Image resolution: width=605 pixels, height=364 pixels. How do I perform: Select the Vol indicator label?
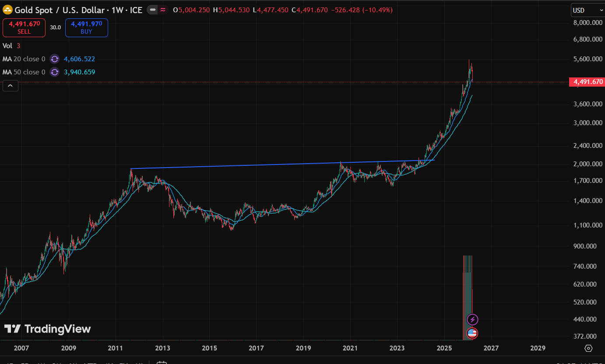(x=7, y=45)
